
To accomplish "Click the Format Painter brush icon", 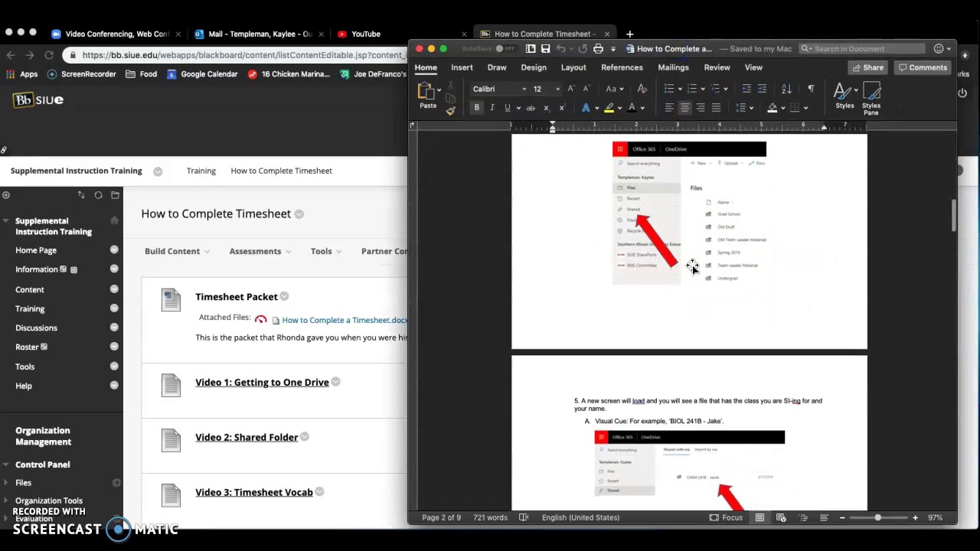I will coord(450,111).
